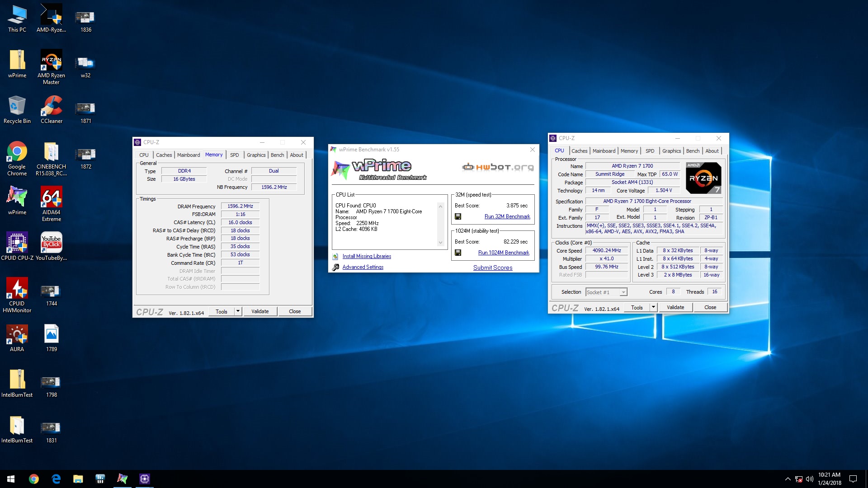Expand the Socket #1 selection dropdown
This screenshot has width=868, height=488.
click(x=623, y=292)
